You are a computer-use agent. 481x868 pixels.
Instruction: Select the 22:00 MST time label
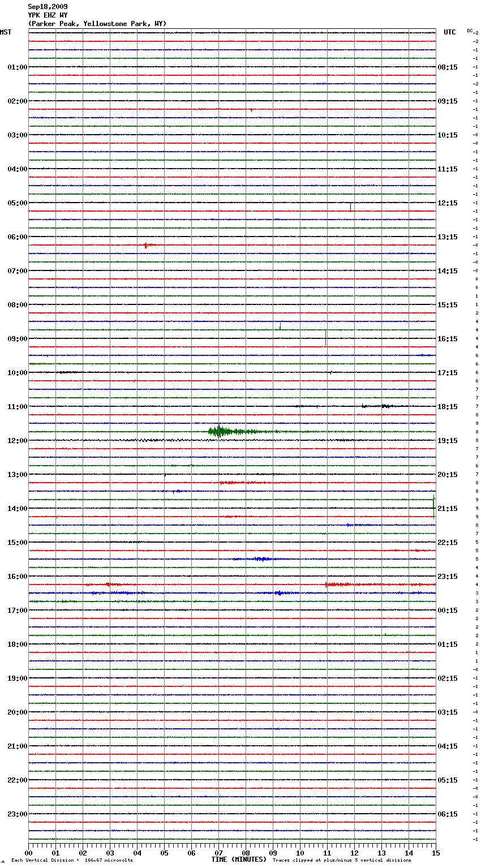[x=18, y=780]
